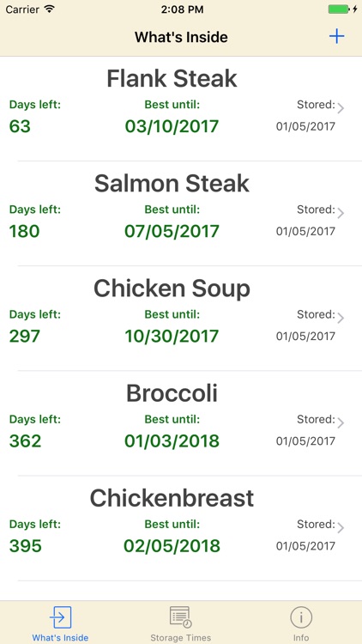Tap Broccoli days left value 362
The image size is (362, 644).
tap(25, 440)
